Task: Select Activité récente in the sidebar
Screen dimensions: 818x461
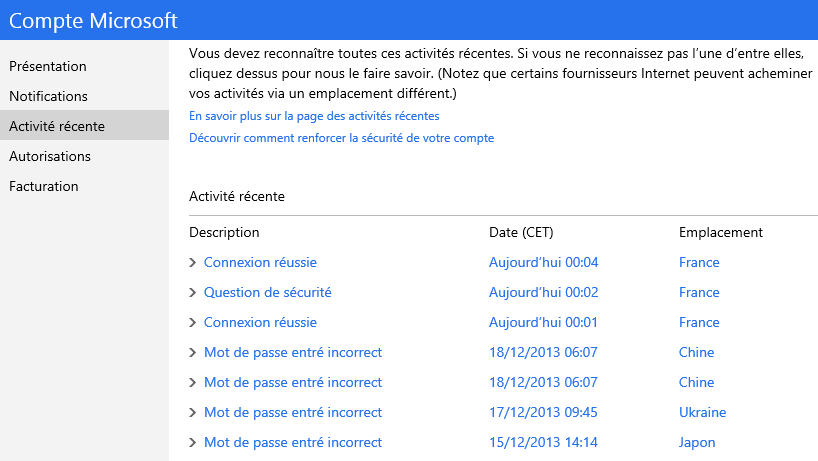Action: tap(57, 126)
